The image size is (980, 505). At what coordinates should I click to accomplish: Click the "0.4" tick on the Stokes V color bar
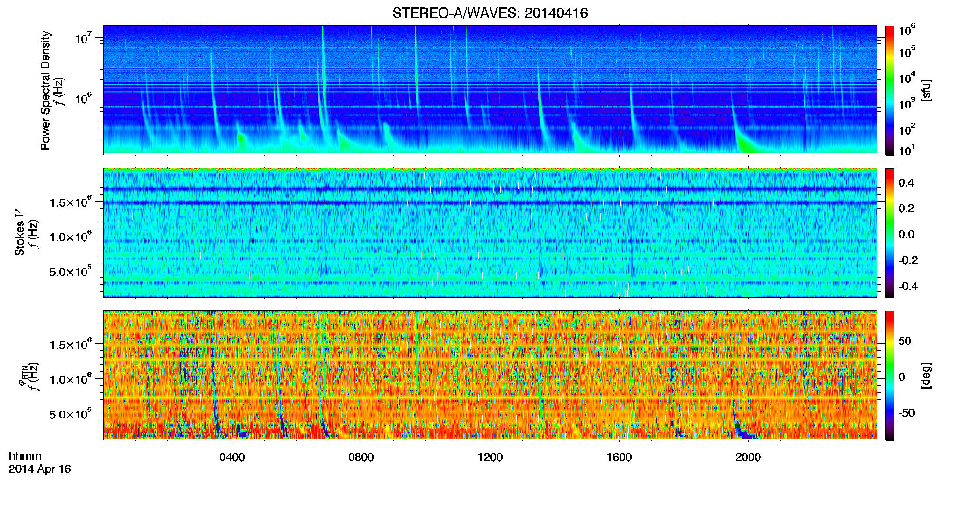click(x=906, y=183)
